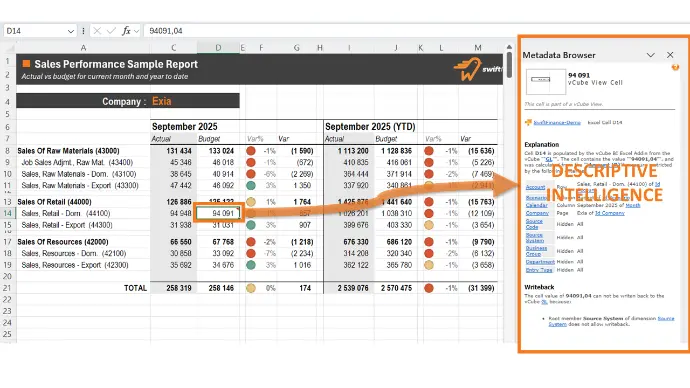
Task: Click the orange icon beside the SwiftFinance-Demo link
Action: click(528, 122)
